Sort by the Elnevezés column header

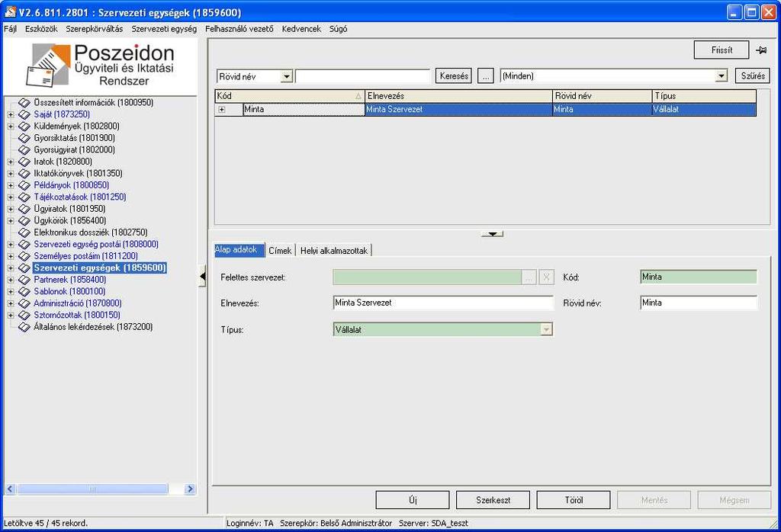click(x=458, y=96)
